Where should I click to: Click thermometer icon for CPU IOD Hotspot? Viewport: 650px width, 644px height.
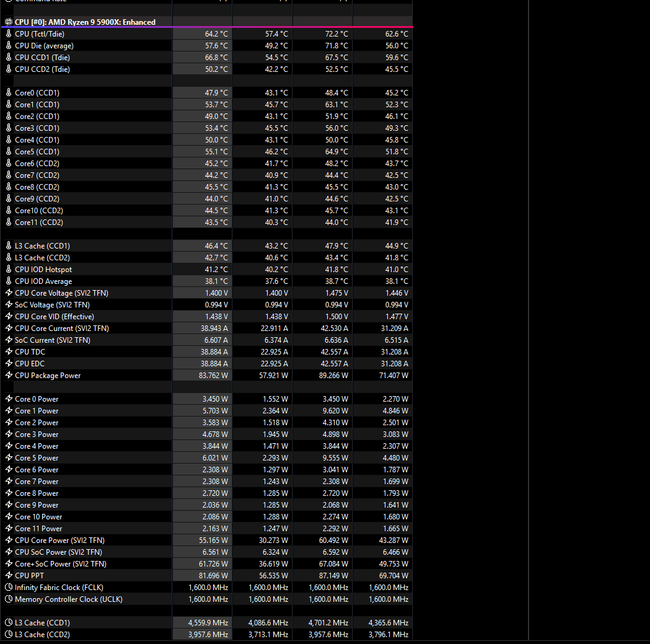[8, 269]
